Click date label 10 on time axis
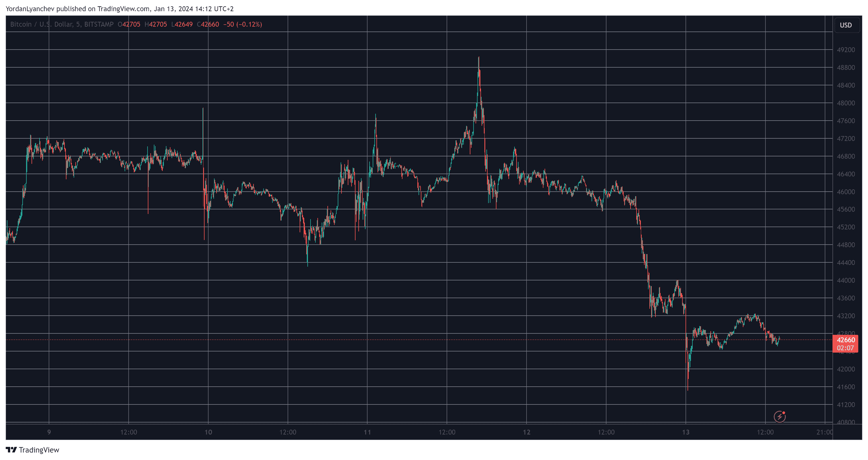This screenshot has width=868, height=460. click(208, 432)
